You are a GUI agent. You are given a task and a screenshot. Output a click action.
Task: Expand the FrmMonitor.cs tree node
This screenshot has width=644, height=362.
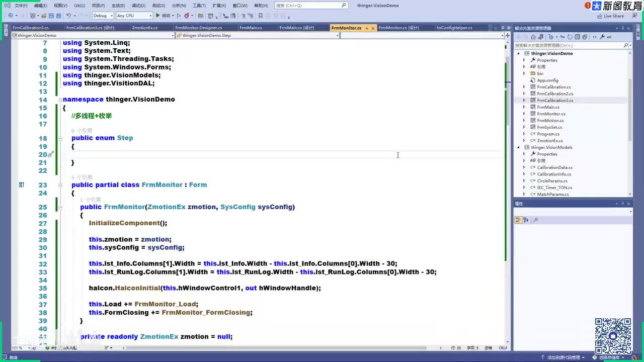(524, 114)
